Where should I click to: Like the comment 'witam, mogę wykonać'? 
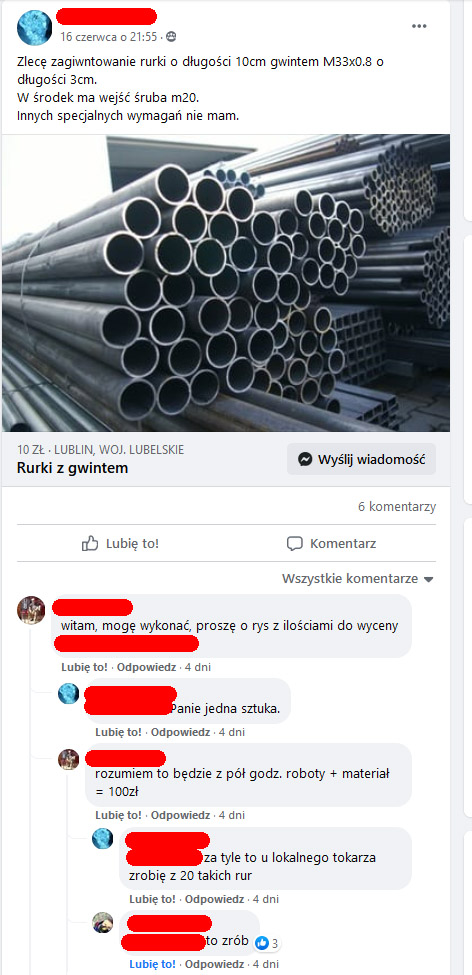(x=84, y=667)
